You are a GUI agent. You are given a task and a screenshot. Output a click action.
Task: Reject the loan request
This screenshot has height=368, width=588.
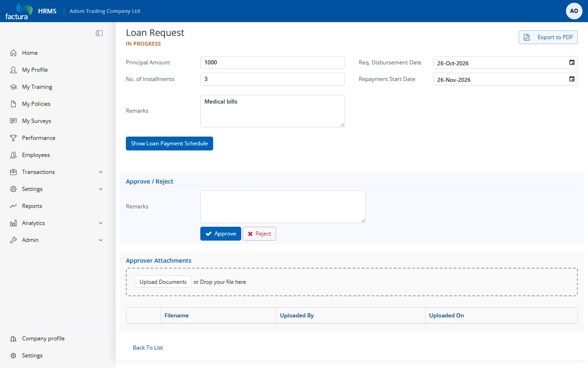259,234
